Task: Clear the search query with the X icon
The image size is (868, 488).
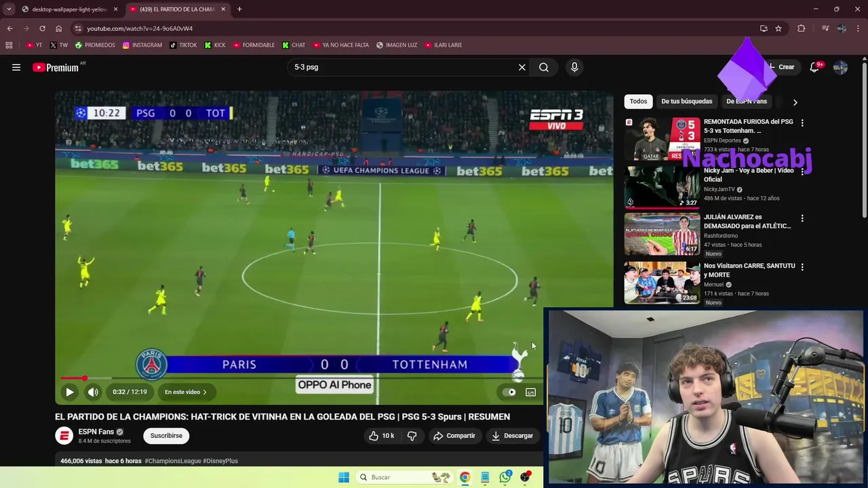Action: pos(522,67)
